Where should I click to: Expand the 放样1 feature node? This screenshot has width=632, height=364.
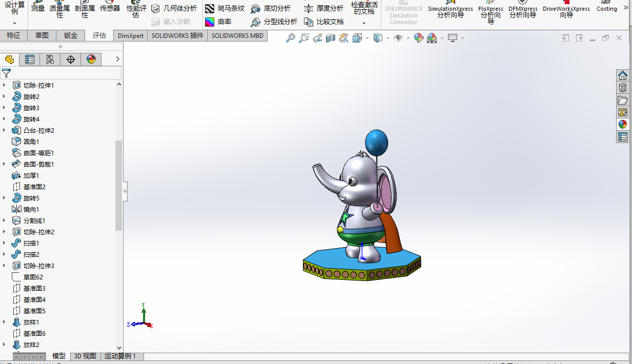(x=4, y=322)
